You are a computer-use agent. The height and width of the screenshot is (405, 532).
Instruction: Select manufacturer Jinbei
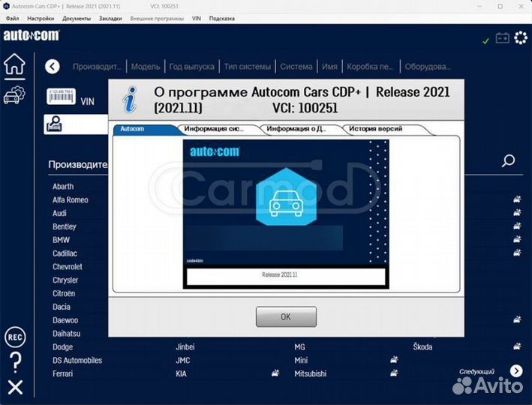tap(185, 347)
